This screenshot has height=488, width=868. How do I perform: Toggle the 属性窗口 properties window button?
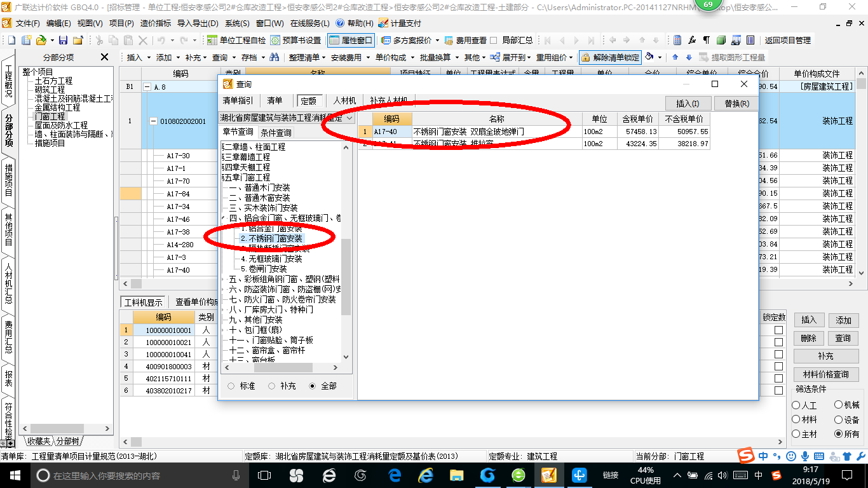point(351,40)
